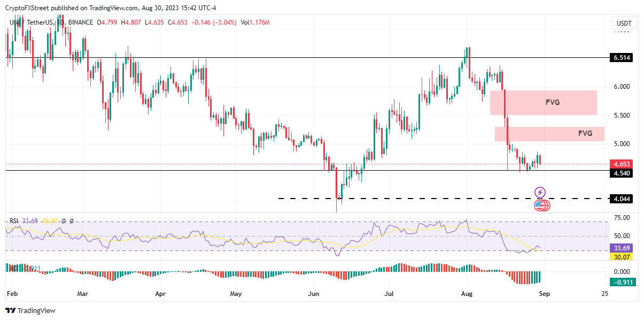Select the upper FVG red rectangle
This screenshot has height=320, width=644.
[x=543, y=103]
